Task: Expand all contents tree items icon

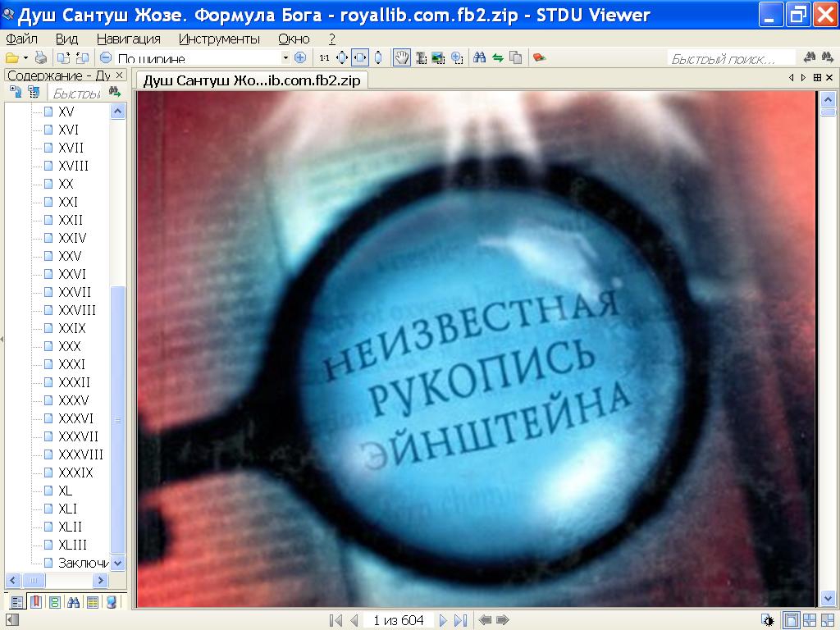Action: click(16, 92)
